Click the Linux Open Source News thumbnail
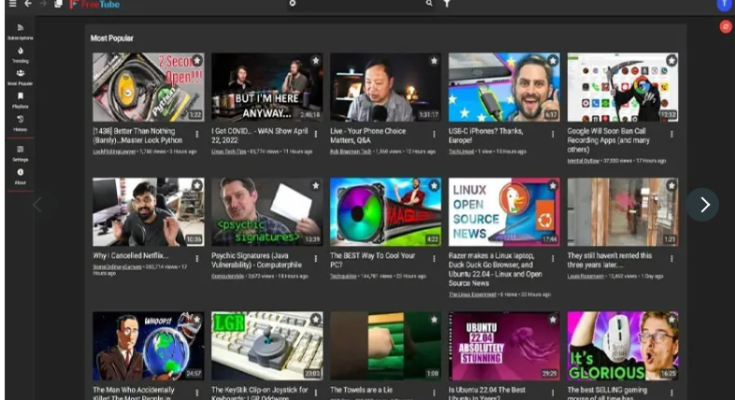The width and height of the screenshot is (735, 400). tap(503, 212)
